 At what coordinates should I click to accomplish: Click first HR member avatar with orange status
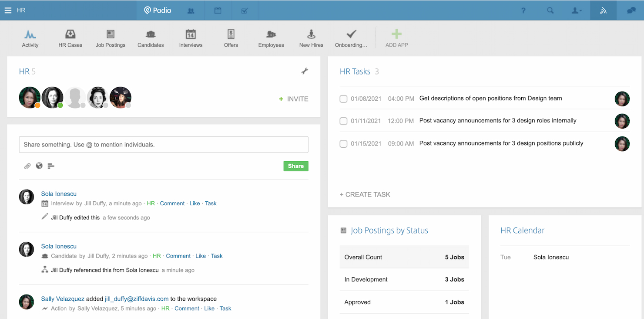[x=30, y=97]
